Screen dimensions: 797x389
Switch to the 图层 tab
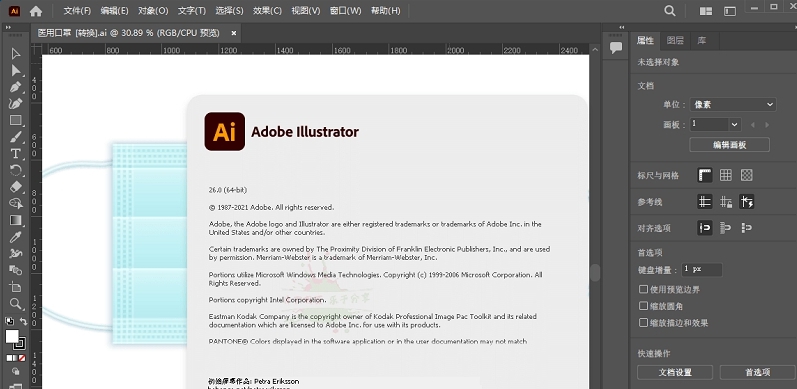pyautogui.click(x=675, y=41)
